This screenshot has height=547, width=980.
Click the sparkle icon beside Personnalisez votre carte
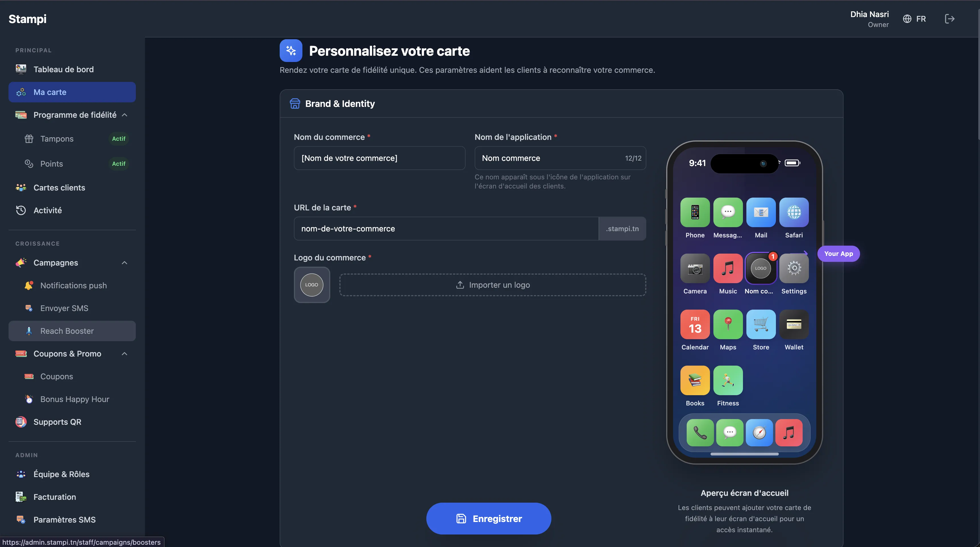point(291,51)
